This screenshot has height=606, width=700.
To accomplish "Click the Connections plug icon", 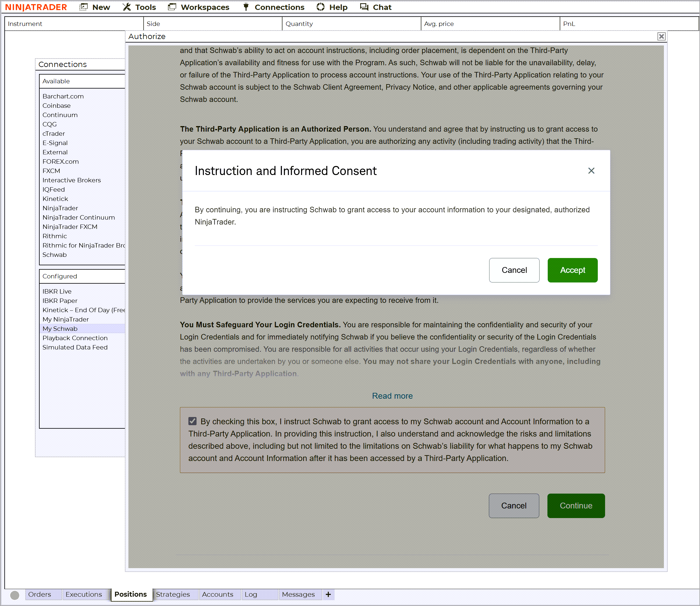I will coord(246,7).
